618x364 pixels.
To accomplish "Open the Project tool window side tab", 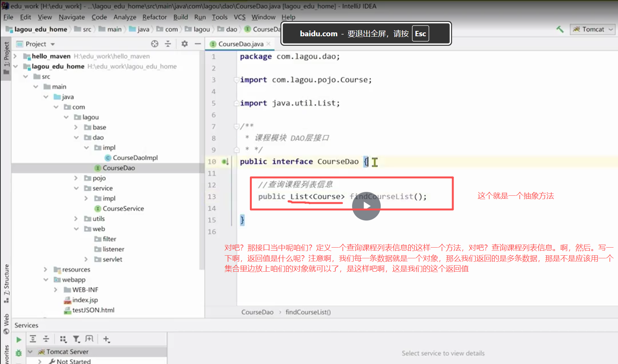I will point(6,58).
